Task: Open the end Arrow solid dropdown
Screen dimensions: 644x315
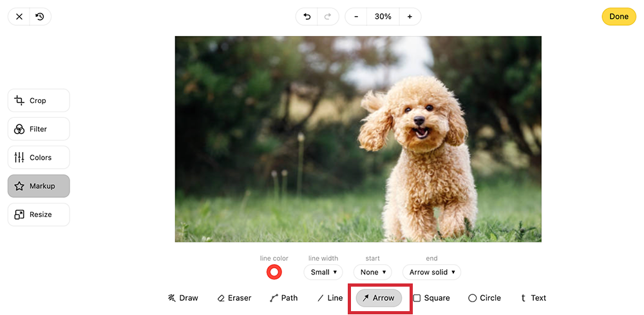Action: (x=431, y=272)
